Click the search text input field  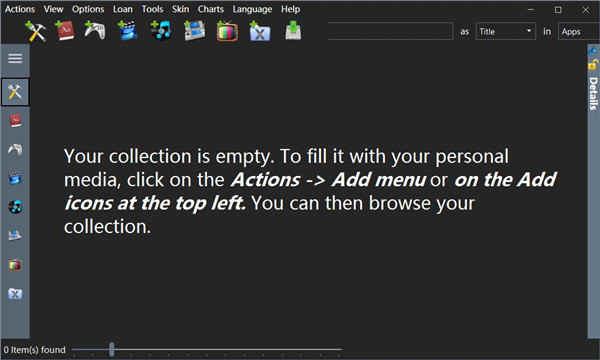[390, 31]
